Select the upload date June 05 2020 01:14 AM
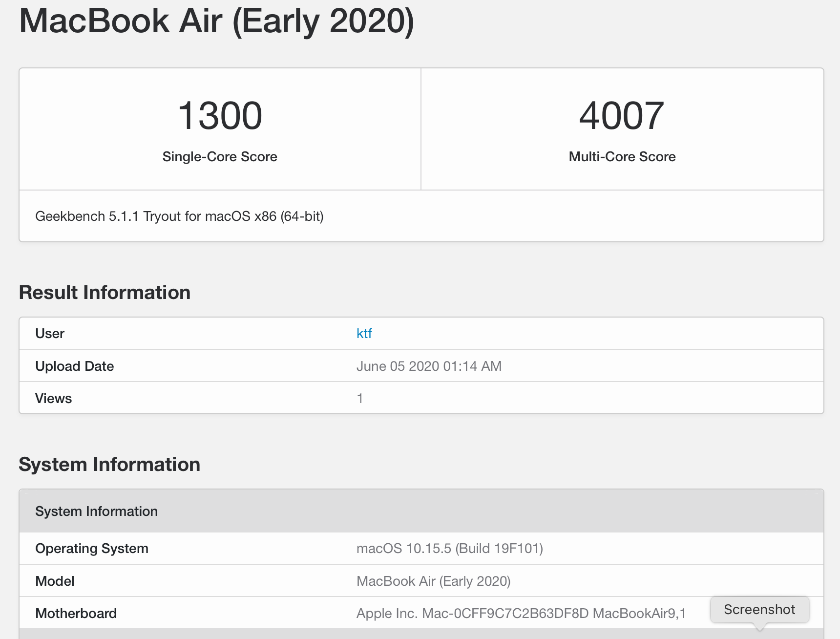This screenshot has height=639, width=840. pyautogui.click(x=429, y=366)
